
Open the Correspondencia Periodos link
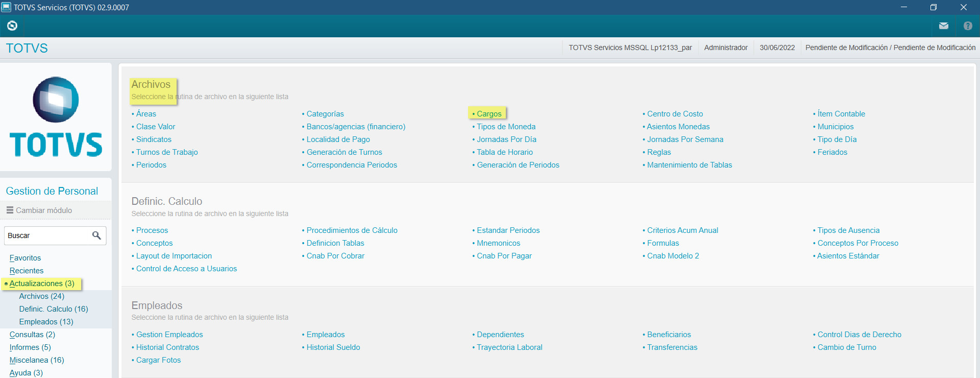(x=352, y=165)
